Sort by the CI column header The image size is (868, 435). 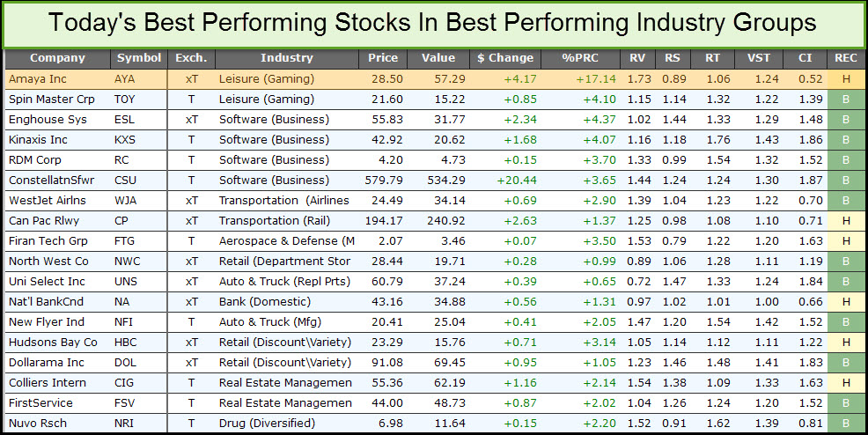(x=805, y=58)
